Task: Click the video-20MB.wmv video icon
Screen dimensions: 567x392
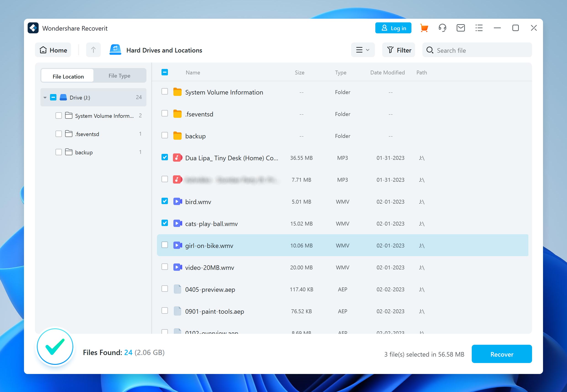Action: click(x=178, y=267)
